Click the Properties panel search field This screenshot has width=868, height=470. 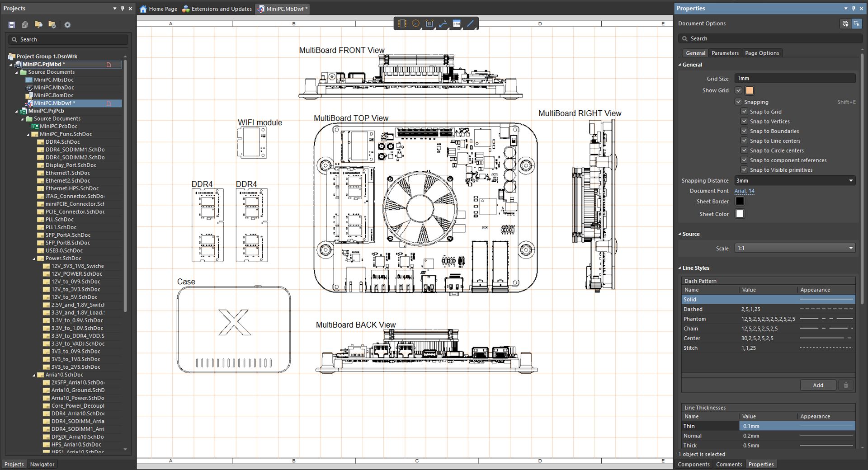770,39
